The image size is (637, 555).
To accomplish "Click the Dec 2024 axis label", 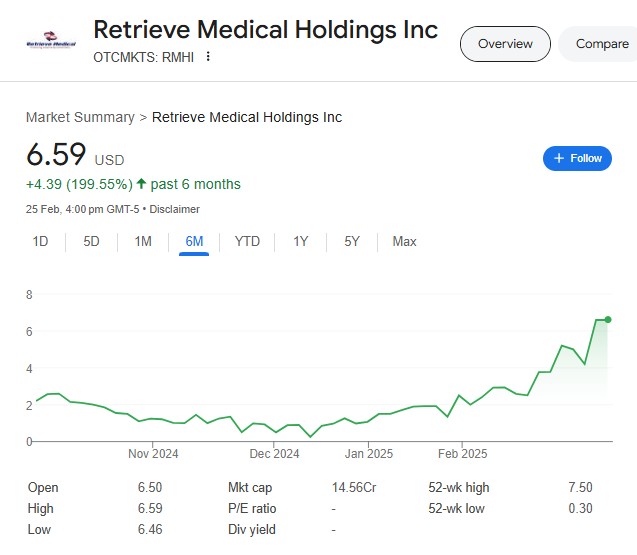I will point(274,454).
